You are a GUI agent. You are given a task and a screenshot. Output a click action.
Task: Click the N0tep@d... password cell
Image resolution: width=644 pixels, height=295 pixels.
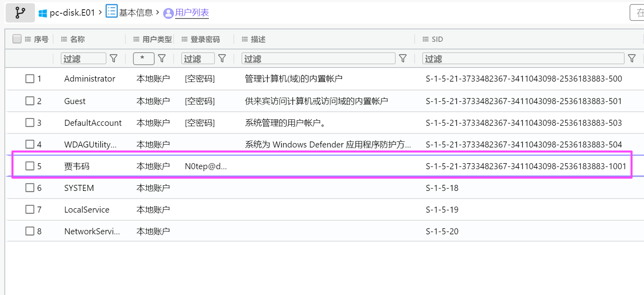point(206,166)
